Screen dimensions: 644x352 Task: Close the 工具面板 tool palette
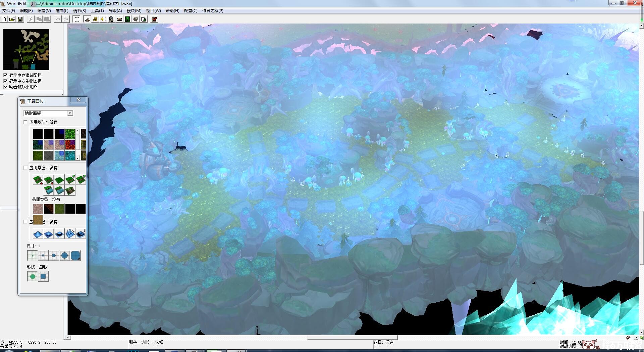pyautogui.click(x=78, y=100)
